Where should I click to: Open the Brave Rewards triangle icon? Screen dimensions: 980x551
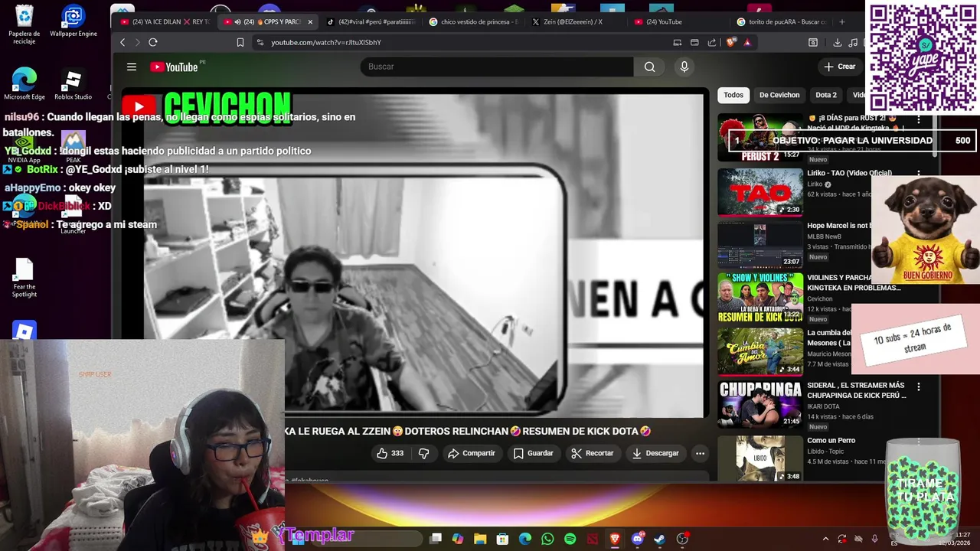[x=747, y=42]
